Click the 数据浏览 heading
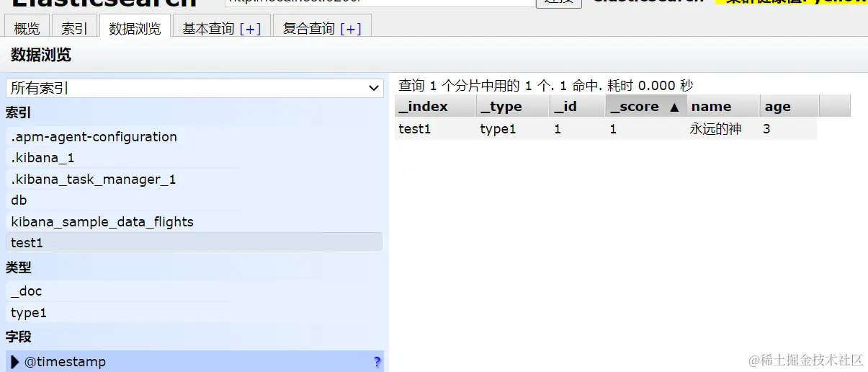The width and height of the screenshot is (868, 372). click(x=41, y=56)
